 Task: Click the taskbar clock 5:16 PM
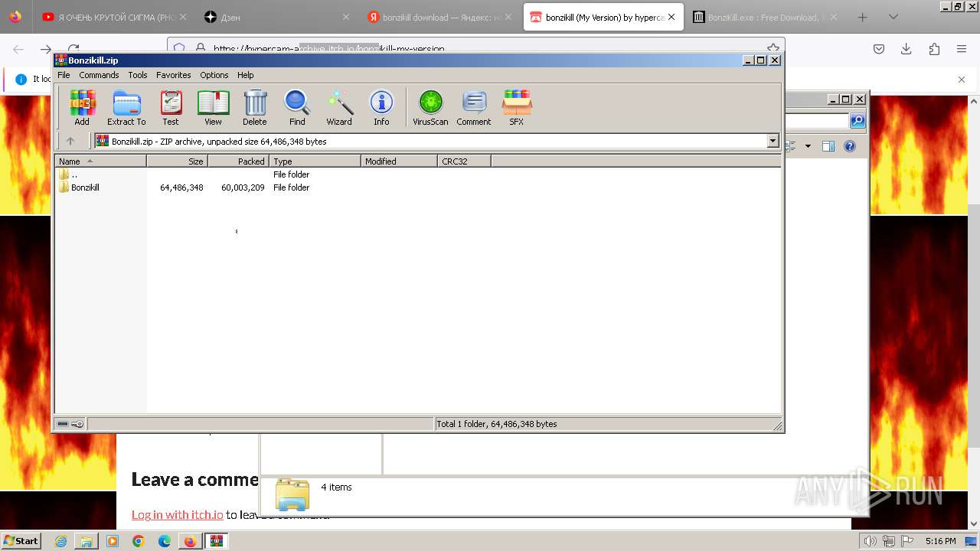(940, 541)
